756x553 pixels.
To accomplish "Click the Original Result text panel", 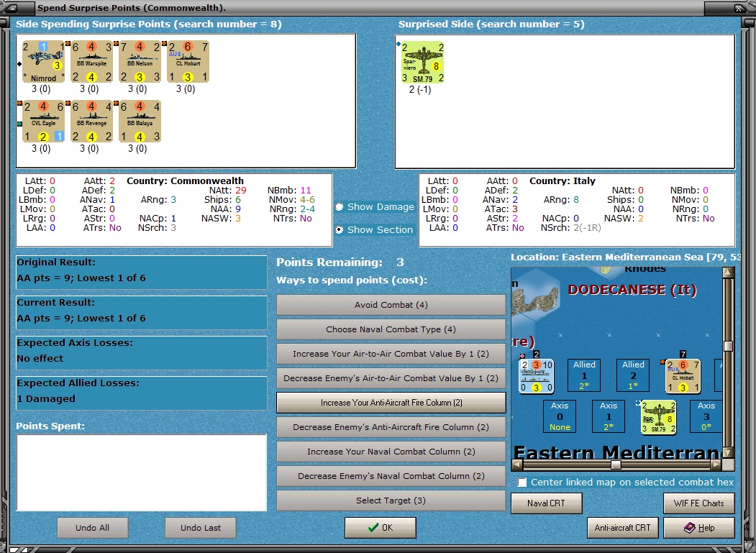I will [142, 273].
